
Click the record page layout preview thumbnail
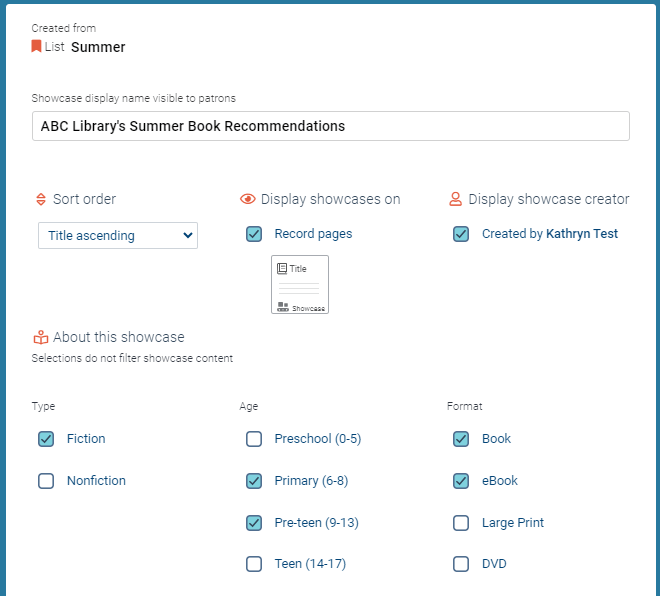[300, 285]
